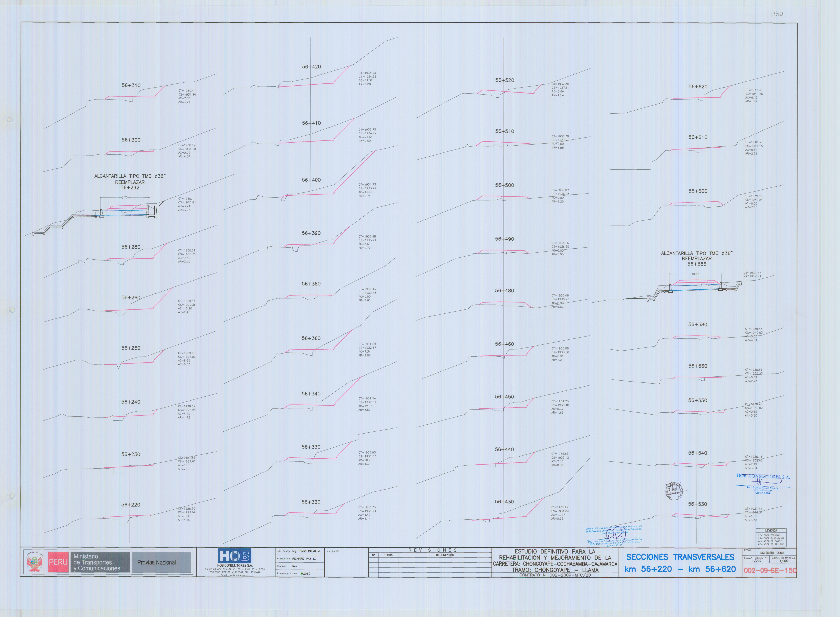Click the initials 'M.CH.C'
The image size is (840, 617).
pos(305,574)
